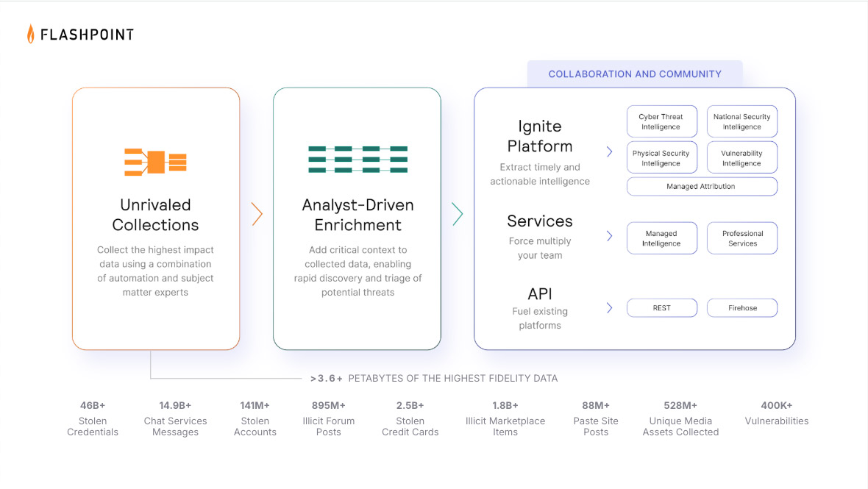Click the Unrivaled Collections heading
This screenshot has width=868, height=489.
(x=155, y=215)
